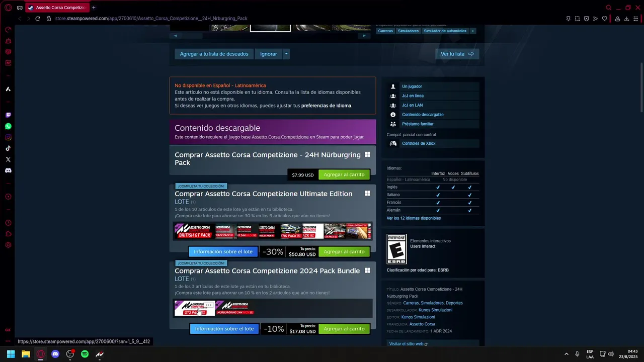Open the Opera menu logo
This screenshot has height=362, width=644.
8,8
